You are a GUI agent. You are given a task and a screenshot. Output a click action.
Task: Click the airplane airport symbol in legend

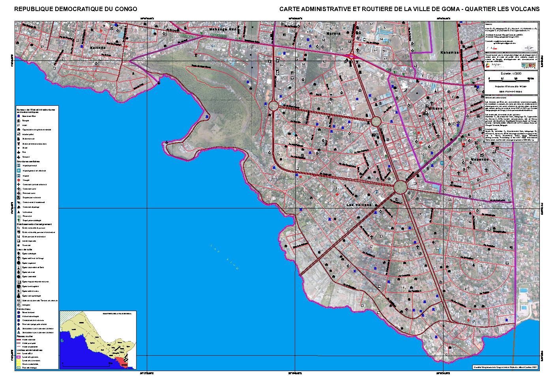(x=19, y=157)
